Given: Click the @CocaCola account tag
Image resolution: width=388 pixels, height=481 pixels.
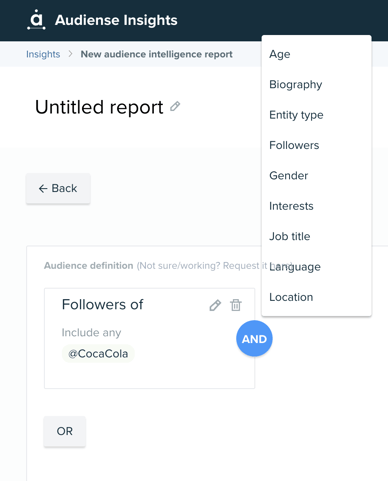Looking at the screenshot, I should [x=98, y=353].
